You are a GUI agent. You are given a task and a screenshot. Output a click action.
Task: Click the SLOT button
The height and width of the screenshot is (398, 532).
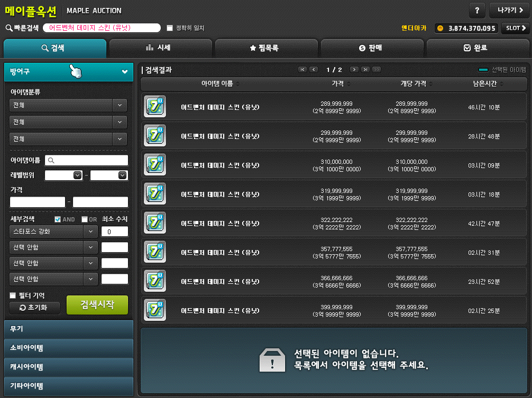(516, 28)
